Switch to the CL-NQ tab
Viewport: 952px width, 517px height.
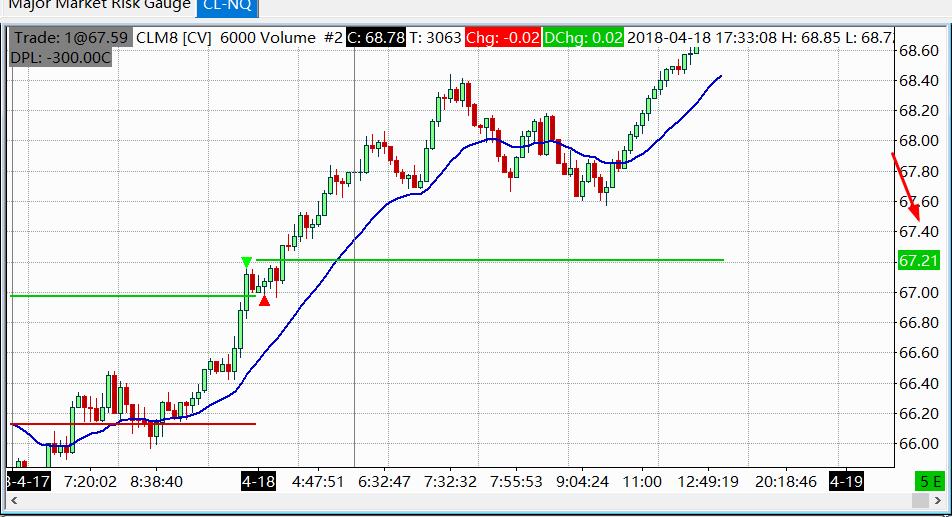pyautogui.click(x=227, y=7)
